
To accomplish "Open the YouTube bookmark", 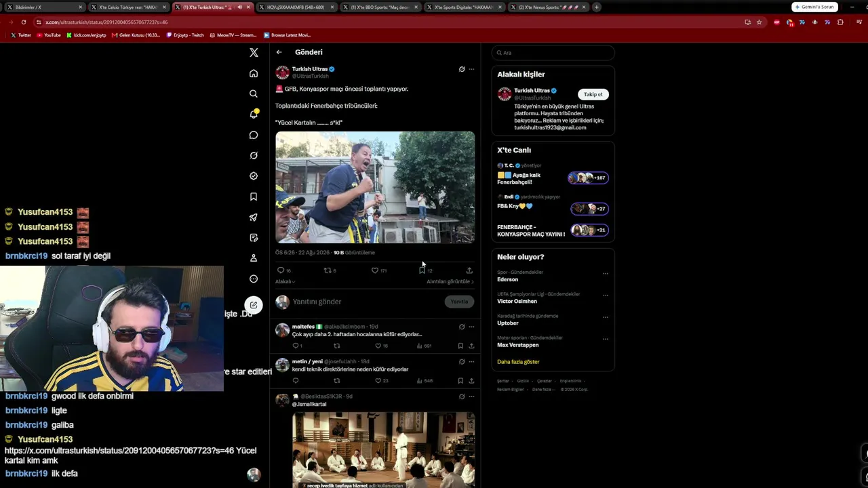I will (49, 35).
